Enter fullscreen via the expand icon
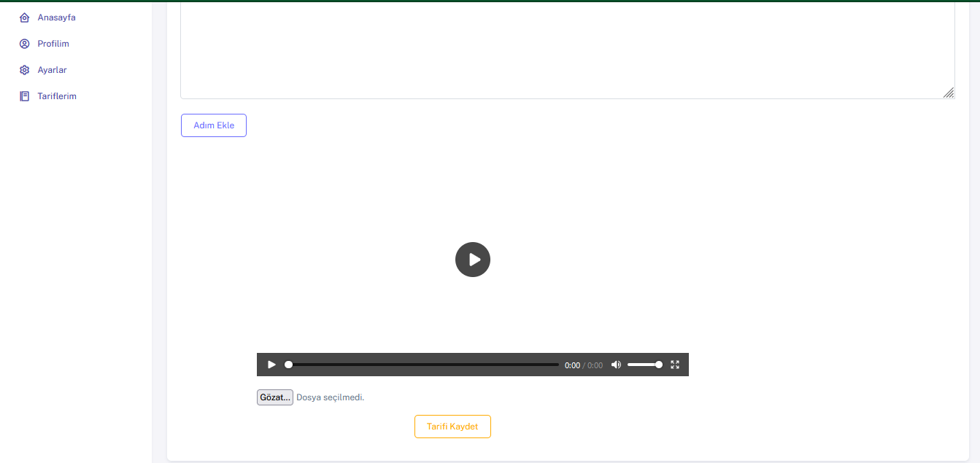980x463 pixels. pyautogui.click(x=674, y=365)
